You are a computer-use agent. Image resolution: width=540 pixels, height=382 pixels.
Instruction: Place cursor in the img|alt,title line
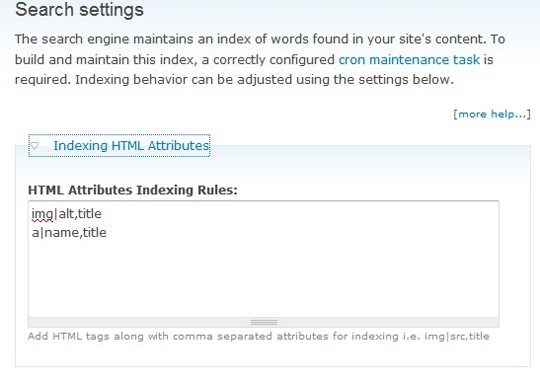66,214
